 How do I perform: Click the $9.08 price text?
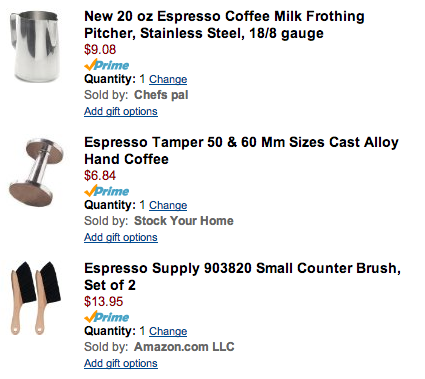click(x=100, y=50)
